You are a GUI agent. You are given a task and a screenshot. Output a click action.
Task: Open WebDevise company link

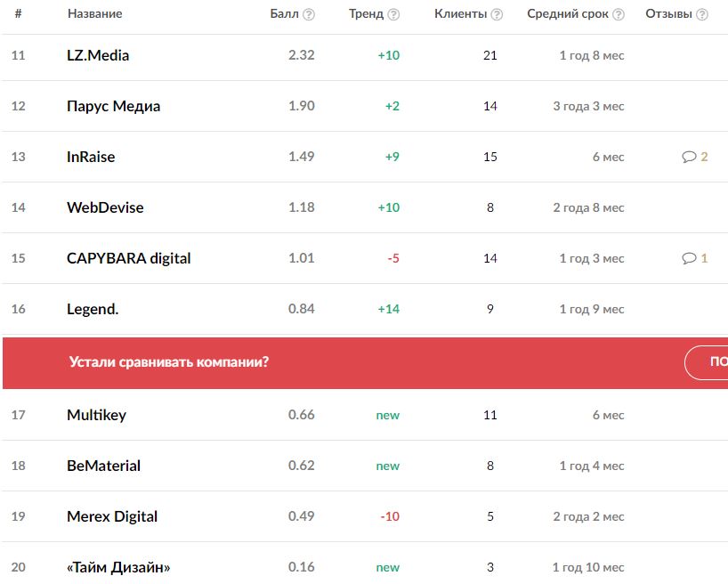click(105, 207)
